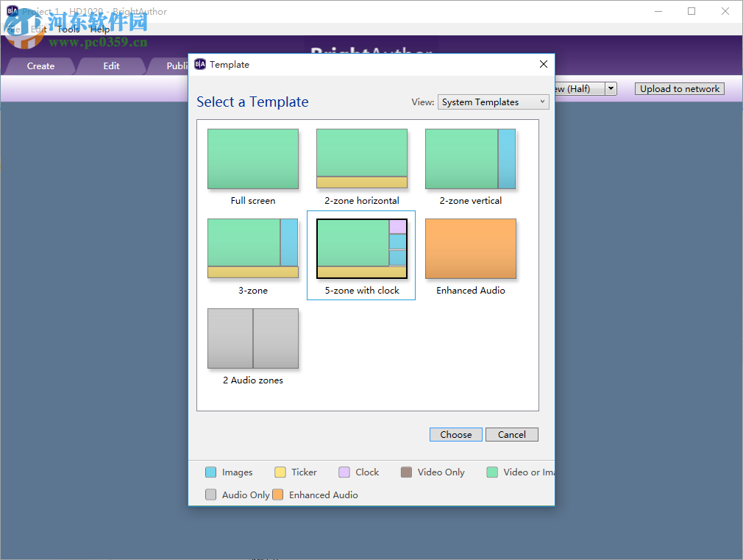Open the Help menu
The width and height of the screenshot is (743, 560).
[99, 29]
